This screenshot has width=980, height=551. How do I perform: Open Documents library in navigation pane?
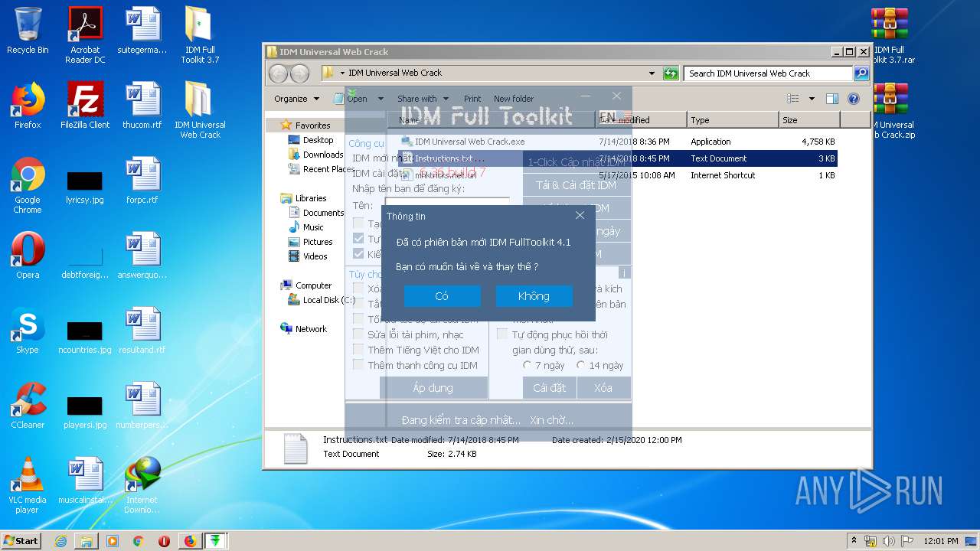point(323,213)
